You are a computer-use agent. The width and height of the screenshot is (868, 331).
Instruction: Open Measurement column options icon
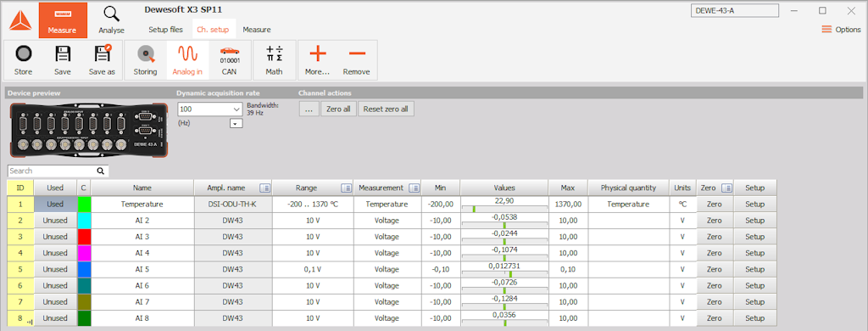pyautogui.click(x=414, y=188)
